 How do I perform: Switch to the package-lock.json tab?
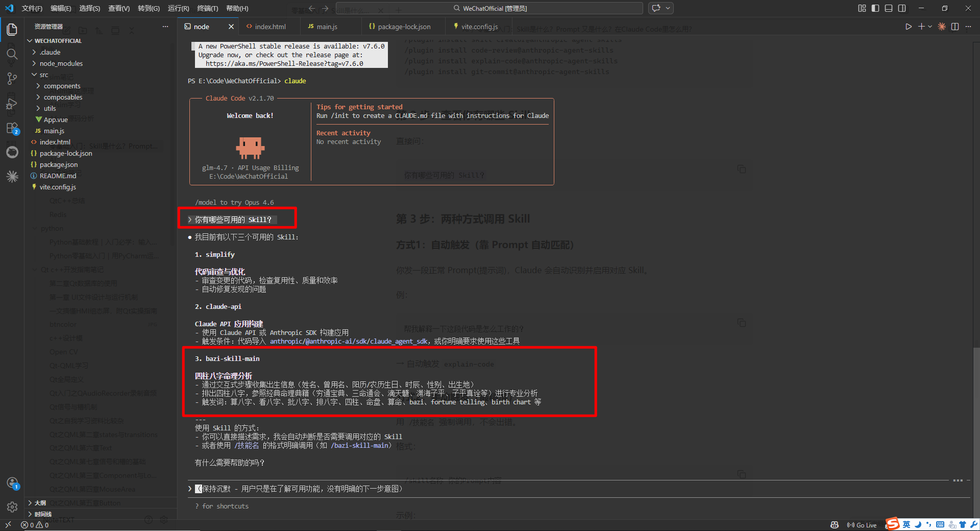pos(404,27)
